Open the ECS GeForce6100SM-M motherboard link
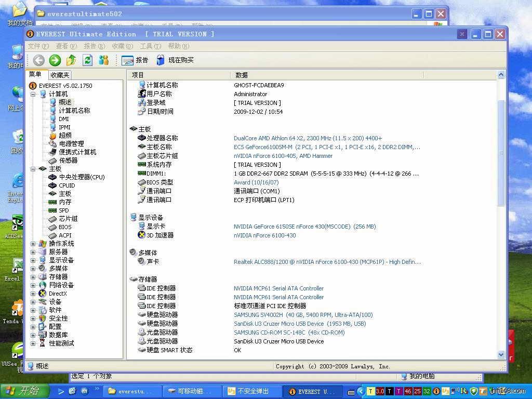The height and width of the screenshot is (399, 532). coord(327,147)
